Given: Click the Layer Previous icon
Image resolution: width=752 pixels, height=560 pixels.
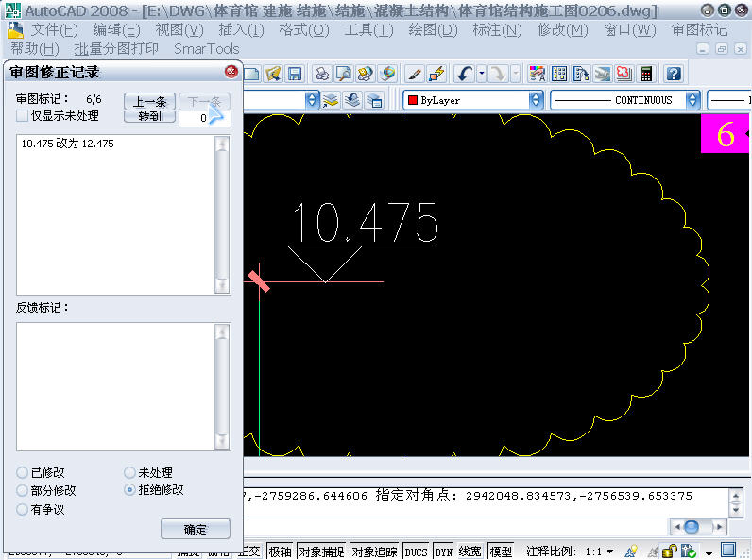Looking at the screenshot, I should pos(352,100).
